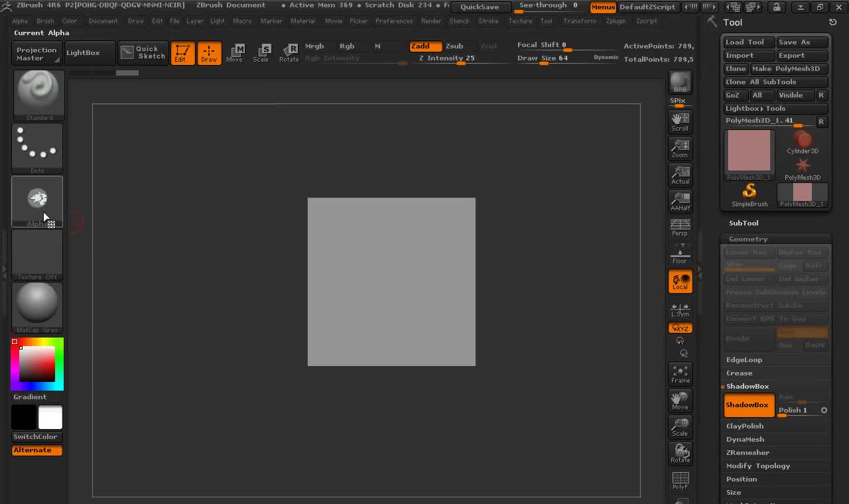Click the QuickSave button
The image size is (849, 504).
pos(480,7)
